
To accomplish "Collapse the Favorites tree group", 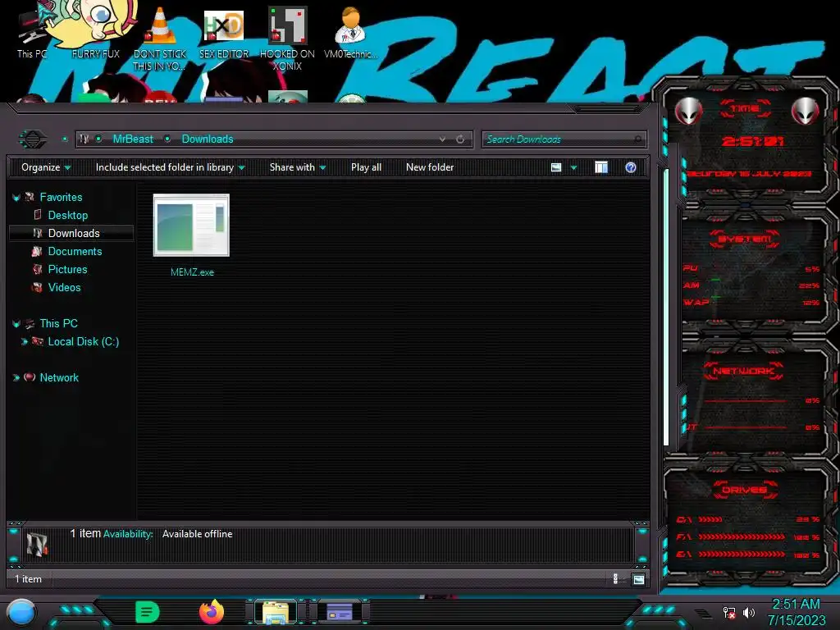I will pyautogui.click(x=16, y=198).
